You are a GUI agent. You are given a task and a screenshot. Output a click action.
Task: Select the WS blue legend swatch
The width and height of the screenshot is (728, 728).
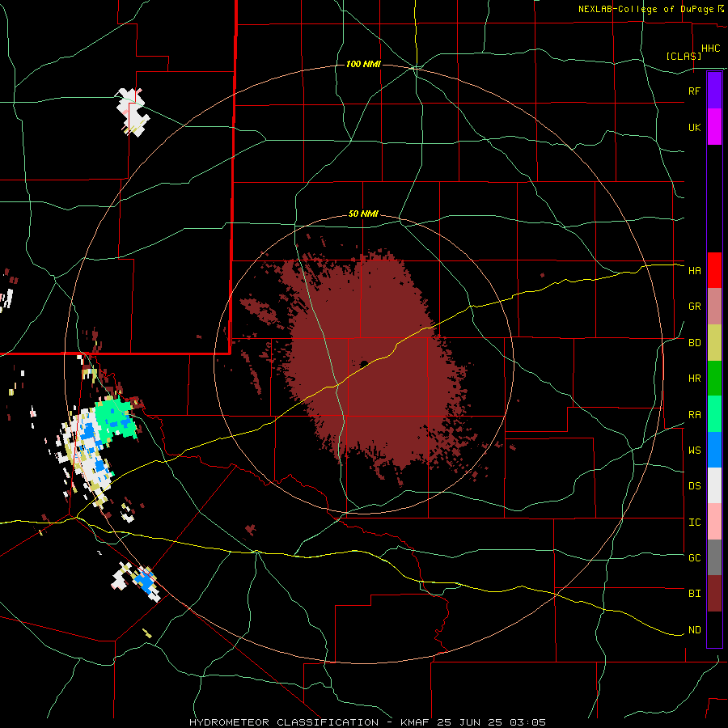pos(714,450)
